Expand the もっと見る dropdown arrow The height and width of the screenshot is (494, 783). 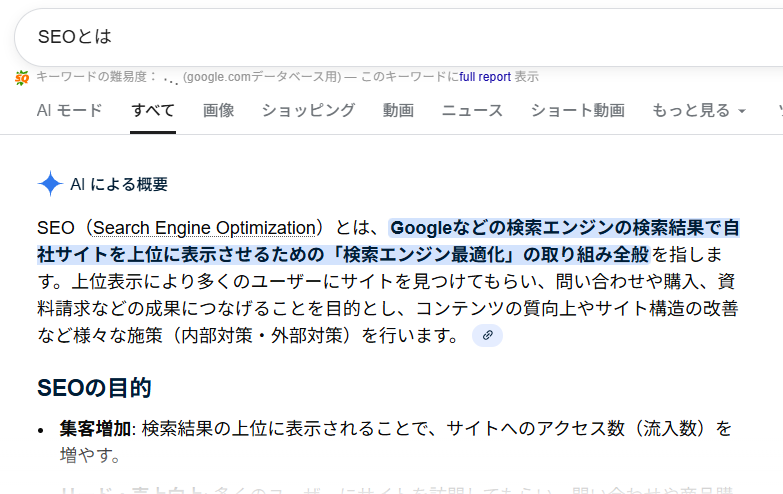[x=741, y=111]
